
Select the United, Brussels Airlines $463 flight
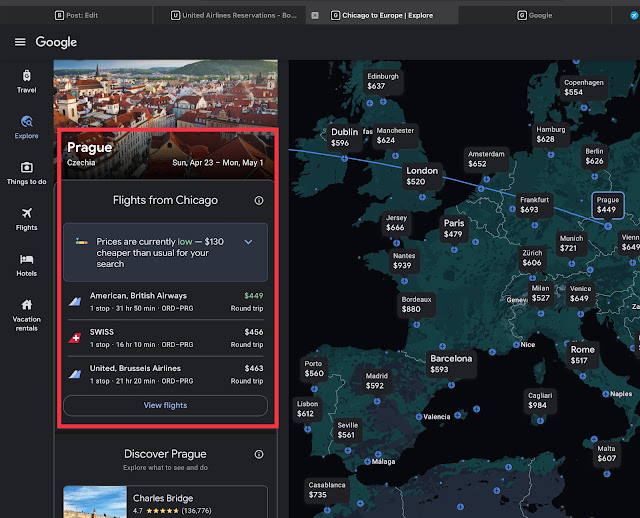coord(166,374)
